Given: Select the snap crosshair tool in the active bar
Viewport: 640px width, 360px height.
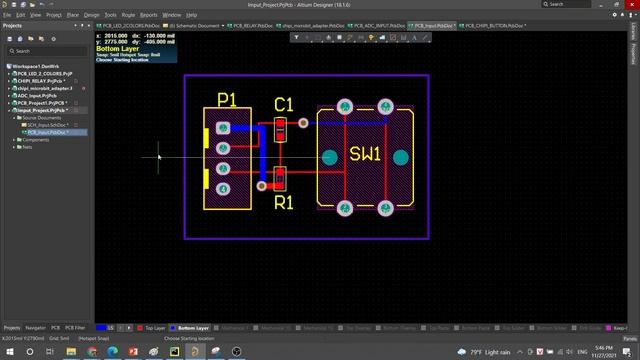Looking at the screenshot, I should [x=307, y=38].
